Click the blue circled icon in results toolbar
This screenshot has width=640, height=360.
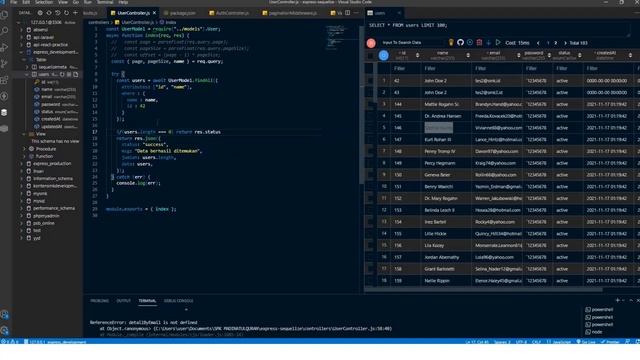click(470, 42)
